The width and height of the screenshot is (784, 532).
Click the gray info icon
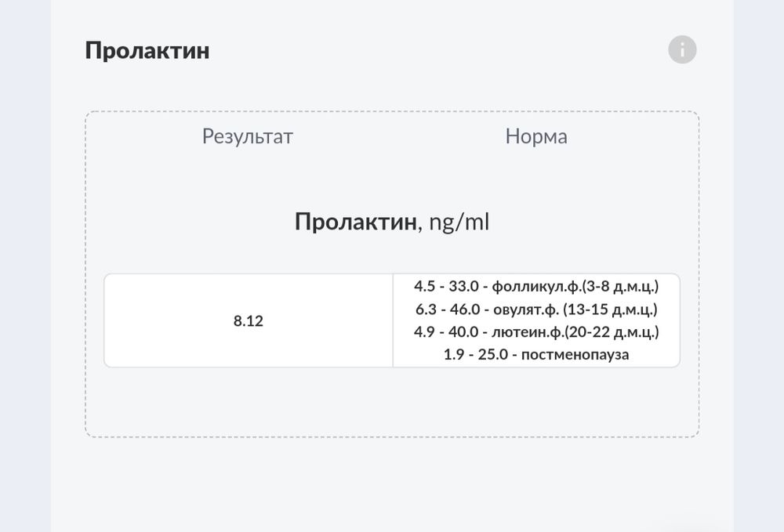tap(682, 50)
